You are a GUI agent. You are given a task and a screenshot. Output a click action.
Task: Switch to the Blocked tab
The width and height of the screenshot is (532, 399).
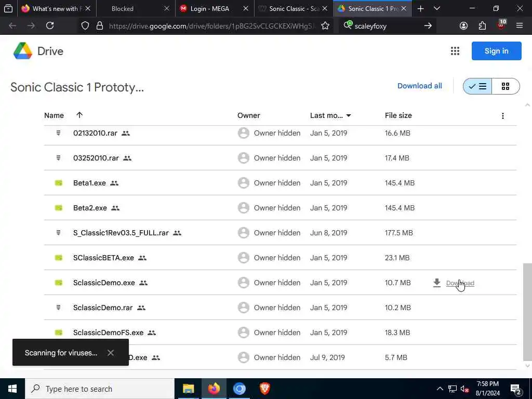136,8
